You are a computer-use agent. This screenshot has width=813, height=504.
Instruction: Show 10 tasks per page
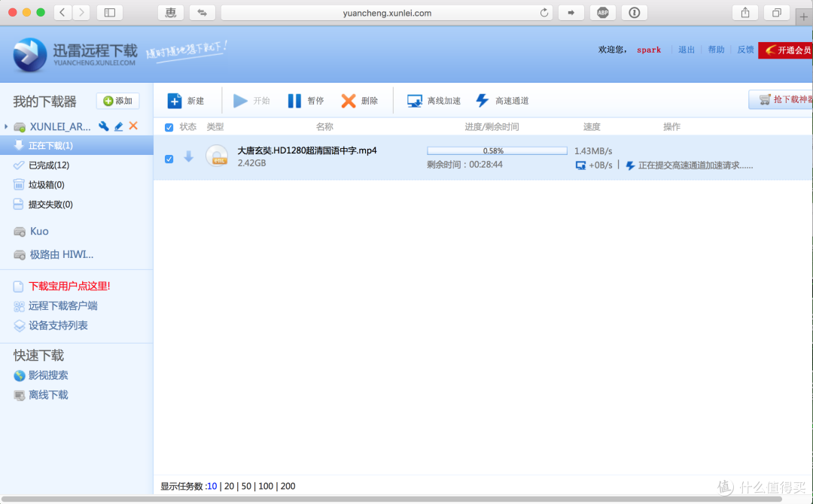[212, 486]
